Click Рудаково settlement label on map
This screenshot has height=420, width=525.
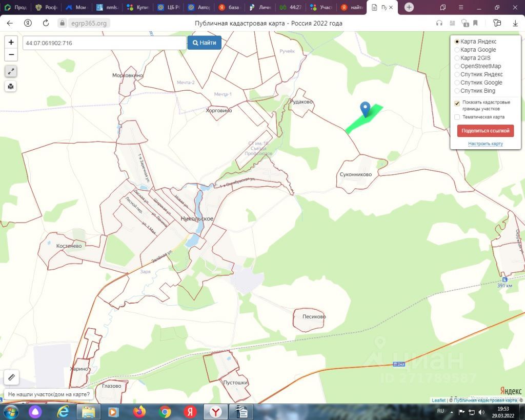point(301,102)
